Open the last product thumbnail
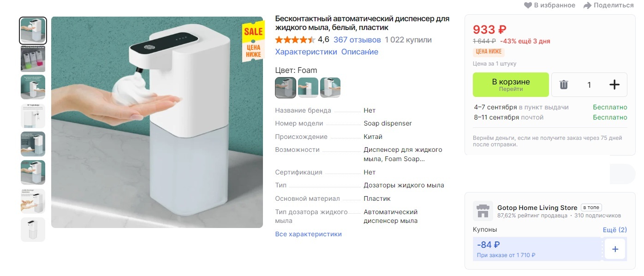Image resolution: width=644 pixels, height=276 pixels. [x=33, y=229]
